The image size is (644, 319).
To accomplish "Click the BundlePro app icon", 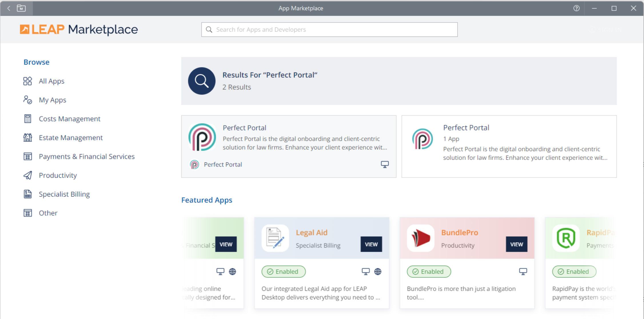I will [x=421, y=238].
